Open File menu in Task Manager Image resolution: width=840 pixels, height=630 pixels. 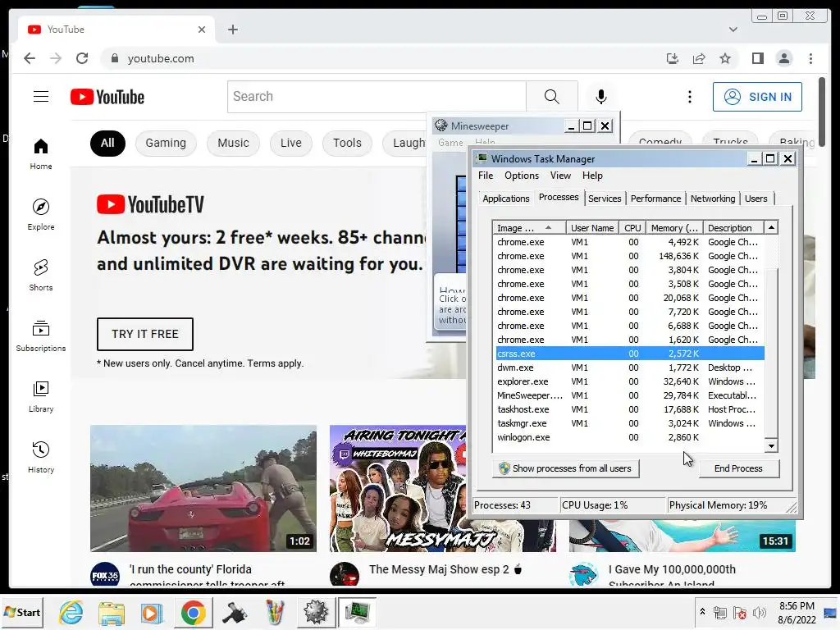coord(486,176)
